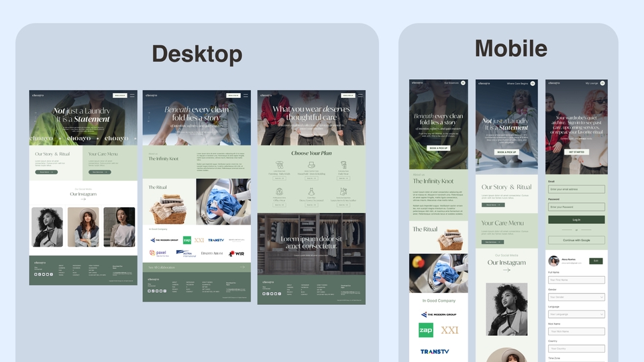Click the paxel logo on desktop page
The height and width of the screenshot is (362, 644).
click(x=159, y=253)
